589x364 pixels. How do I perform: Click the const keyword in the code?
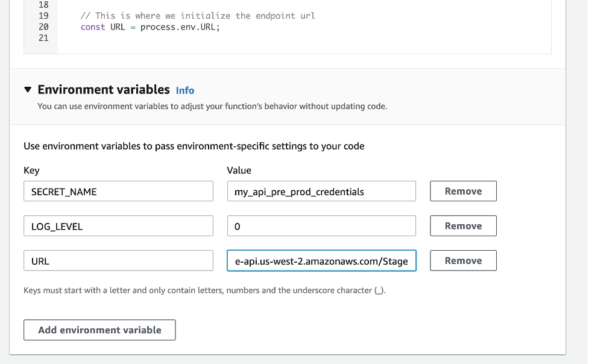click(92, 27)
